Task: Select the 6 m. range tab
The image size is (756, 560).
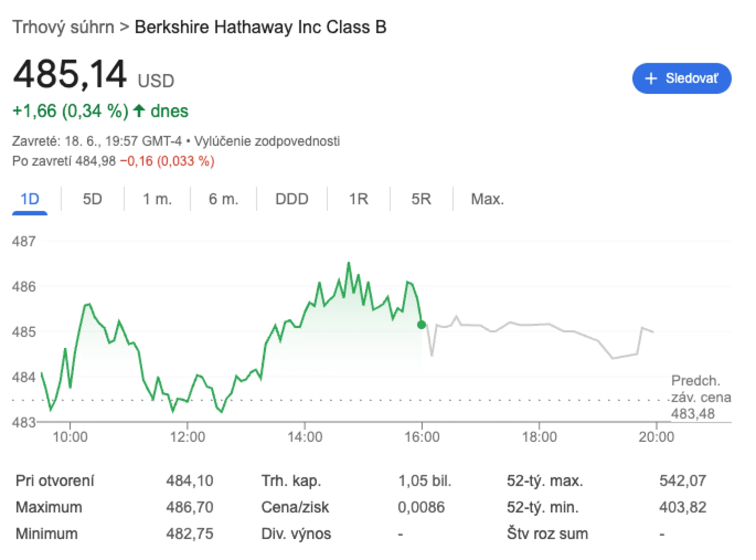Action: point(223,199)
